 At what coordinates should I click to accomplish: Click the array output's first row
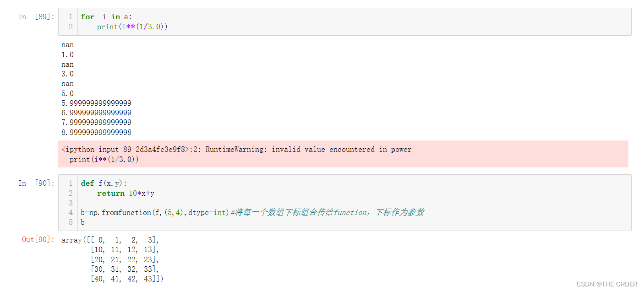110,240
